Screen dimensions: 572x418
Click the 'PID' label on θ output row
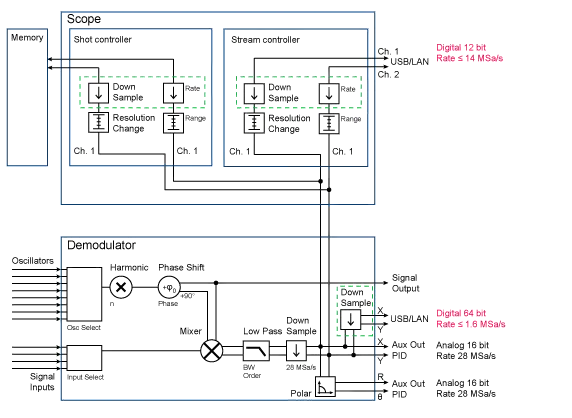tap(399, 395)
